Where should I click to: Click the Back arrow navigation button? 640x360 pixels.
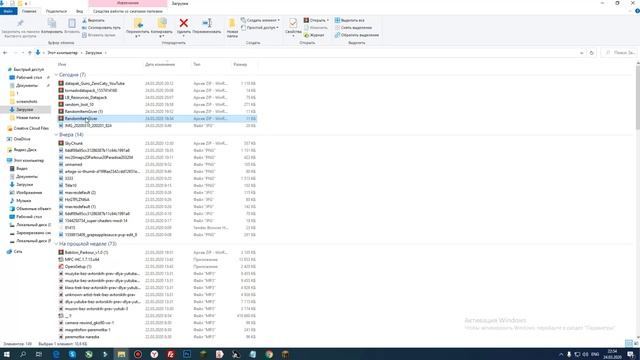5,53
